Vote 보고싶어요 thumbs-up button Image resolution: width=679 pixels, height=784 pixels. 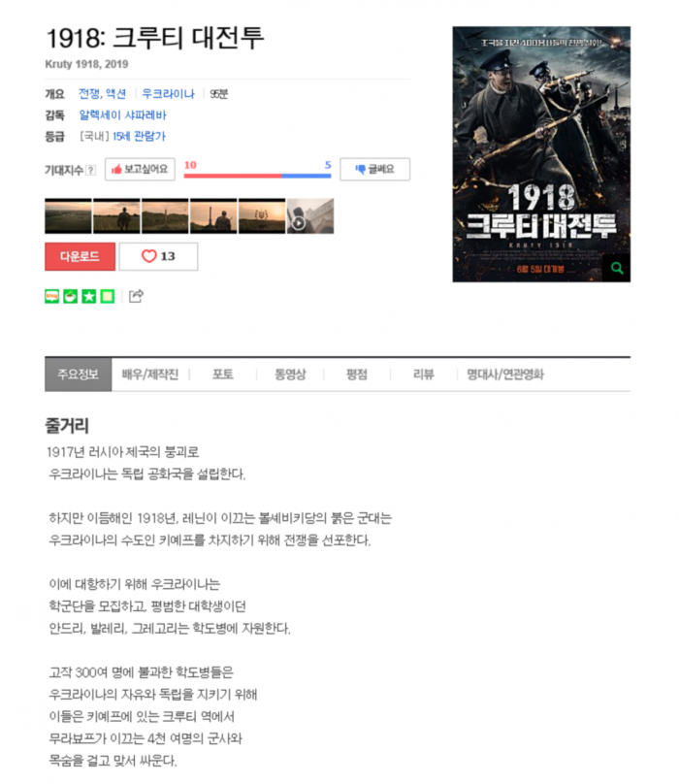(140, 170)
